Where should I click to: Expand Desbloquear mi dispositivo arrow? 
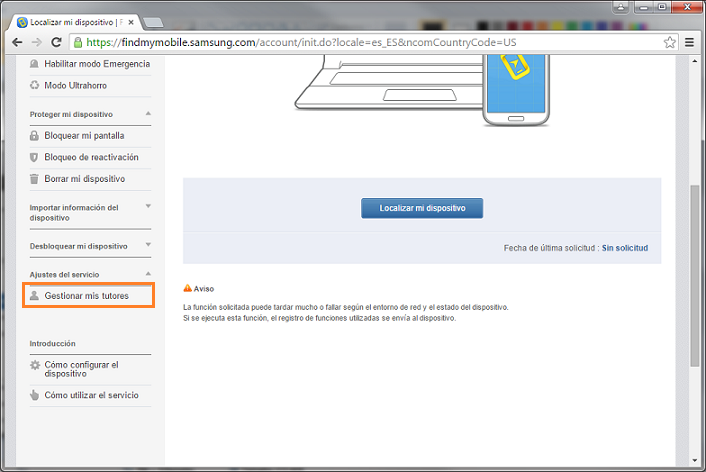pyautogui.click(x=148, y=245)
